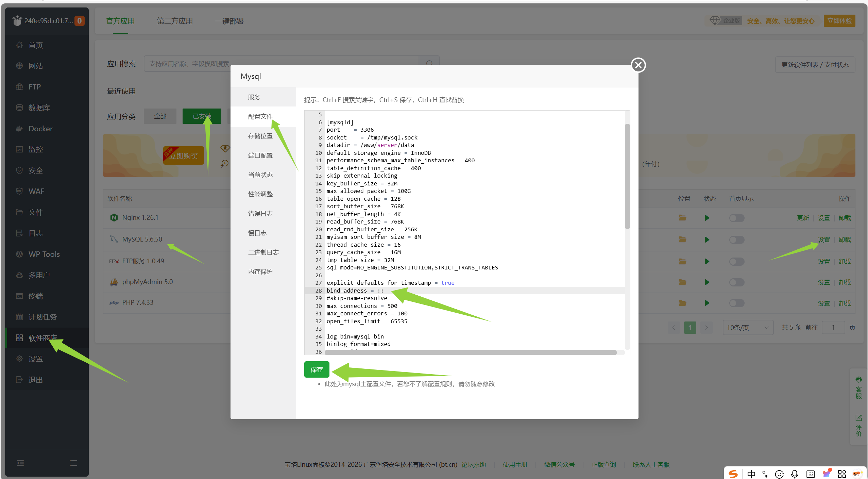Go to next page with the right chevron

(706, 327)
